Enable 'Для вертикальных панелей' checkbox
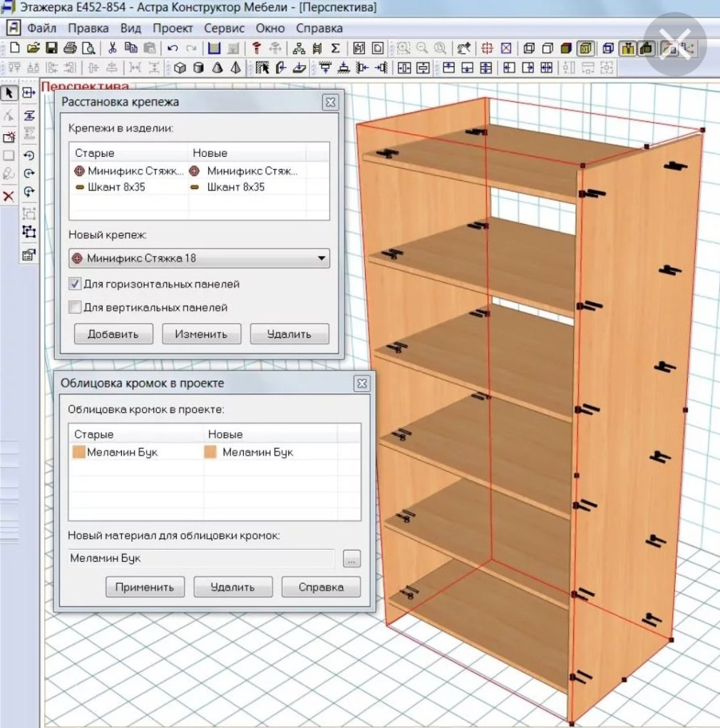Viewport: 720px width, 728px height. 75,307
